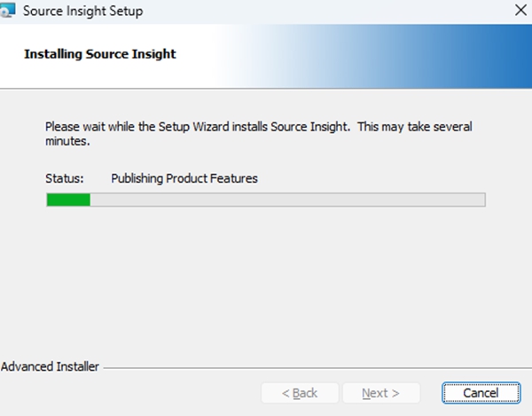Click the 'Advanced Installer' label
The height and width of the screenshot is (416, 532).
(51, 365)
